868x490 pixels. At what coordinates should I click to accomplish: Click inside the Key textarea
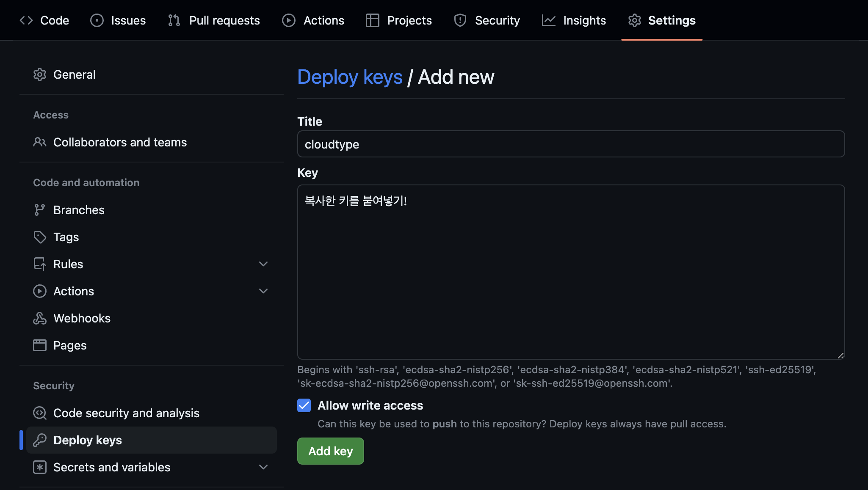(x=571, y=272)
